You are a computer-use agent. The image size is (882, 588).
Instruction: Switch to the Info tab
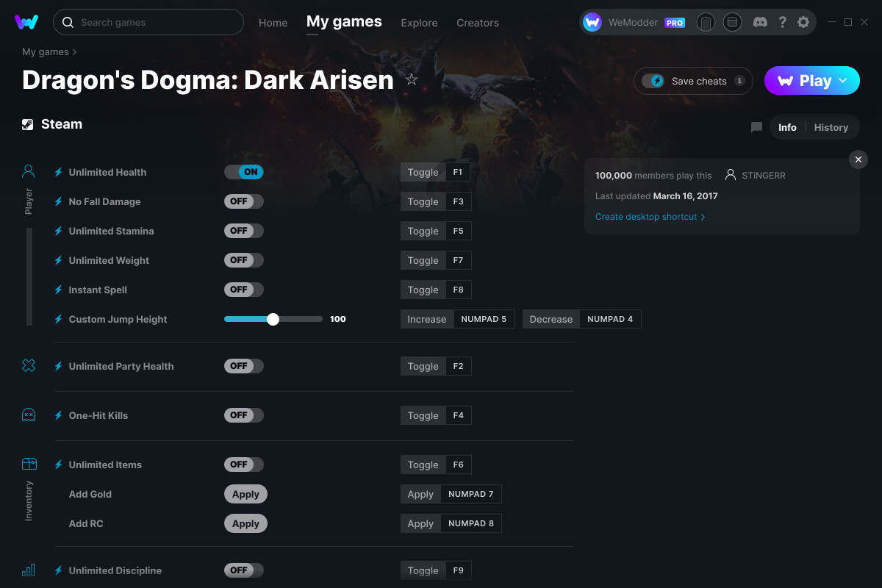click(x=787, y=127)
